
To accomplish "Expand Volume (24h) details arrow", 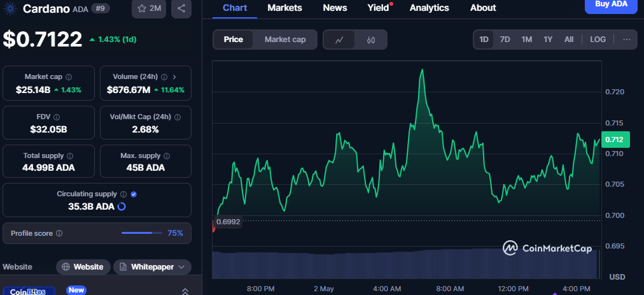I will click(174, 77).
